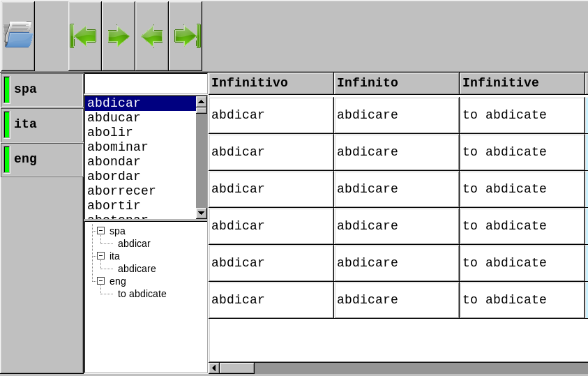Click the Infinitive column header

pos(522,83)
